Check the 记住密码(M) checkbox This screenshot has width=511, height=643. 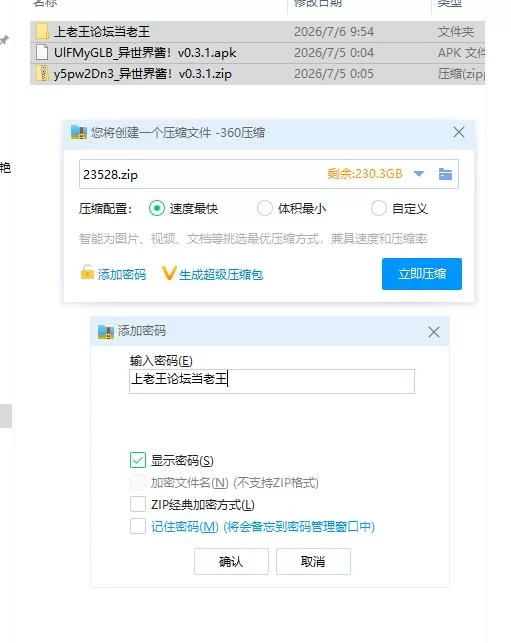(x=138, y=526)
